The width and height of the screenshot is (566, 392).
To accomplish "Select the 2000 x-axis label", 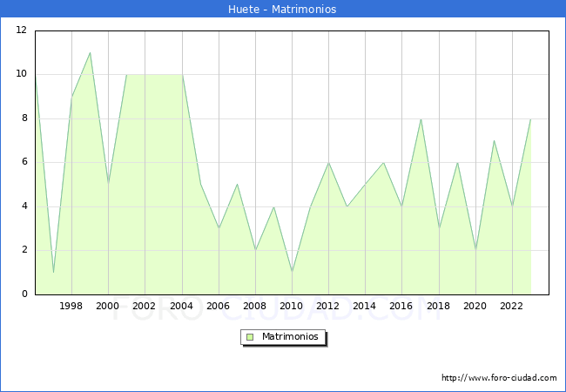I will pos(108,306).
